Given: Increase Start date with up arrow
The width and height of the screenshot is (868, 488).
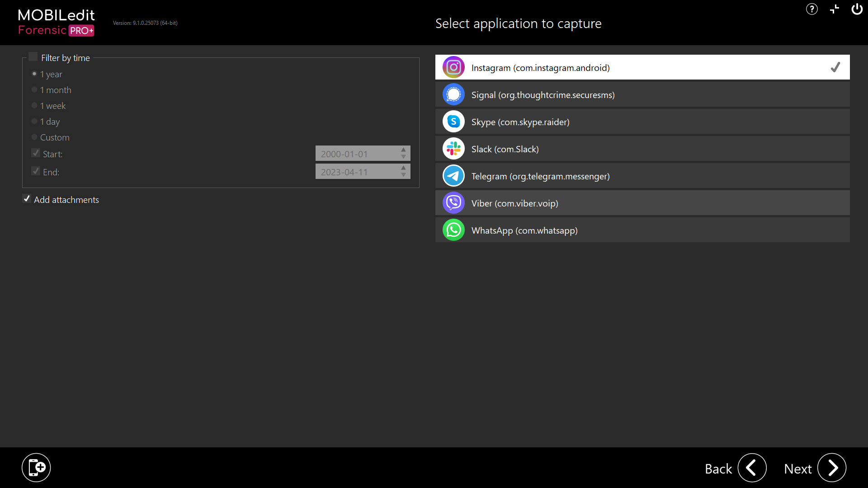Looking at the screenshot, I should pyautogui.click(x=403, y=150).
